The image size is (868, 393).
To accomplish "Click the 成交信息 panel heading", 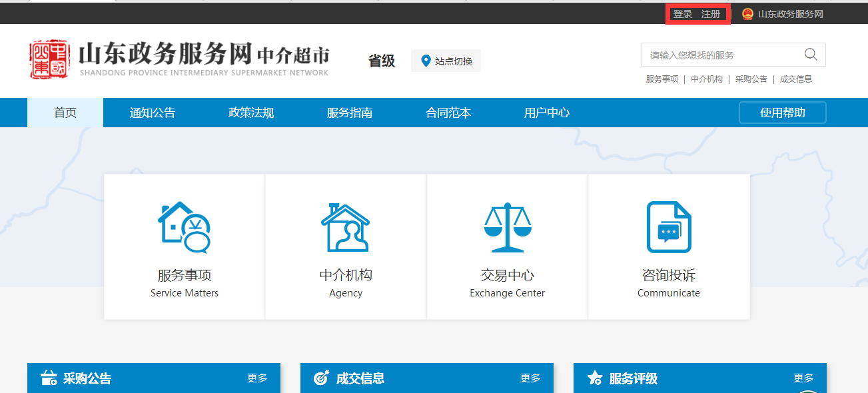I will coord(360,378).
